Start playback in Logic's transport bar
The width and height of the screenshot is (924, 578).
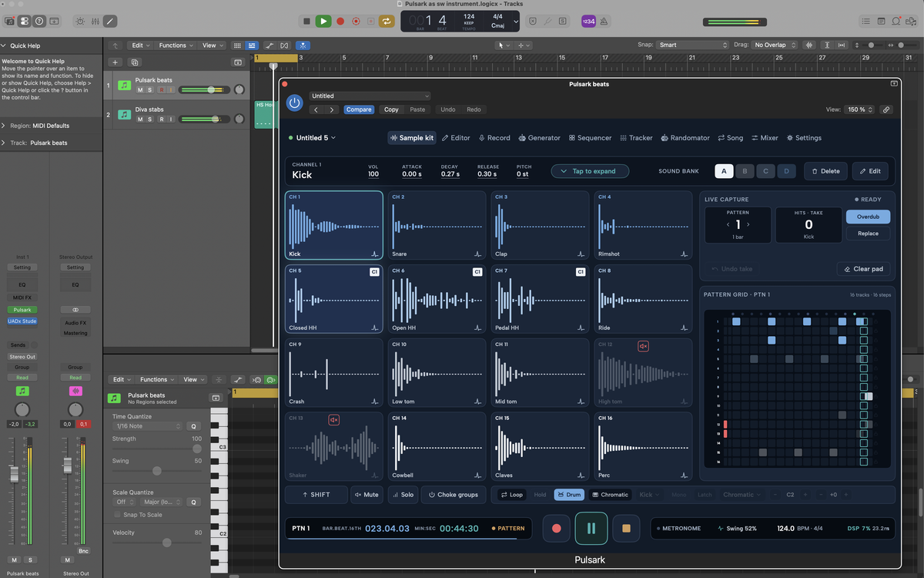coord(323,22)
